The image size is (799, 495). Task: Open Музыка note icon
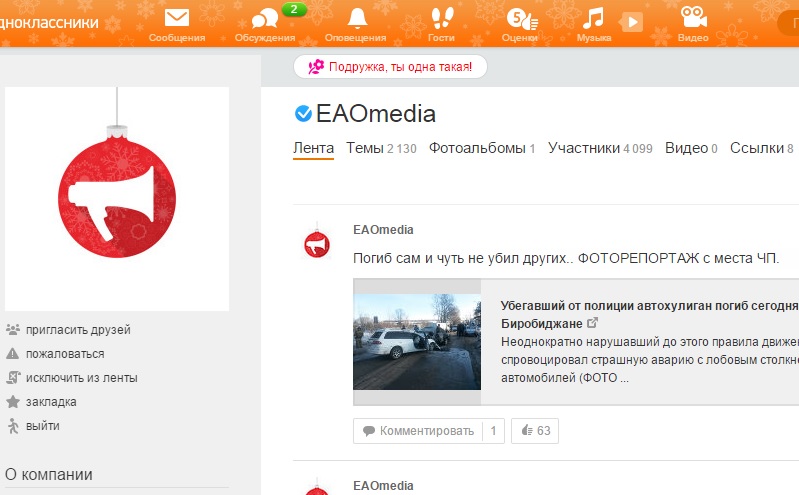click(593, 18)
